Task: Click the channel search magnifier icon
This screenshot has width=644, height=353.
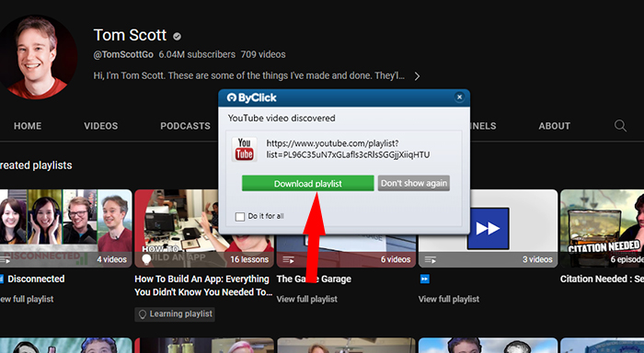Action: 620,126
